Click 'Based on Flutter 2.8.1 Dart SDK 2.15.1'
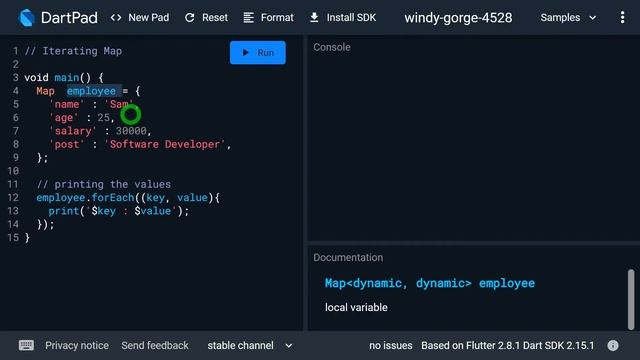The width and height of the screenshot is (640, 360). point(507,345)
